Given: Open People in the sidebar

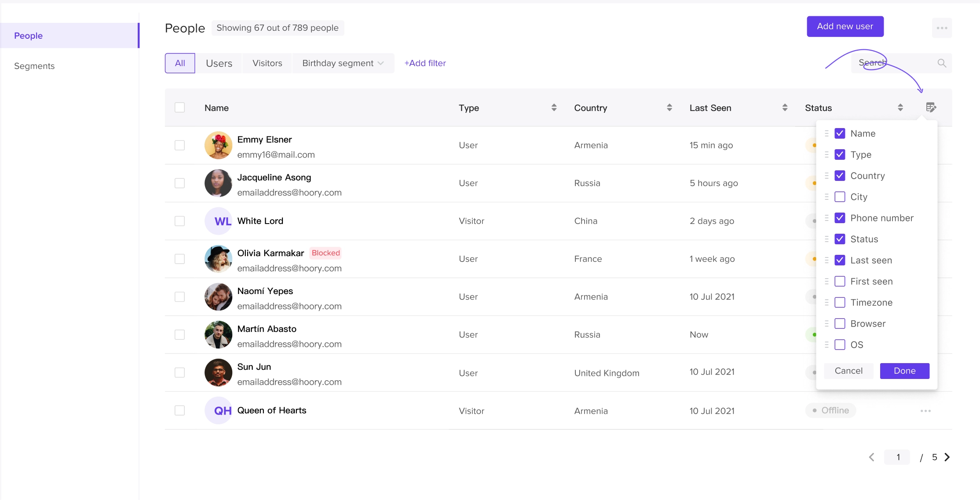Looking at the screenshot, I should tap(69, 36).
